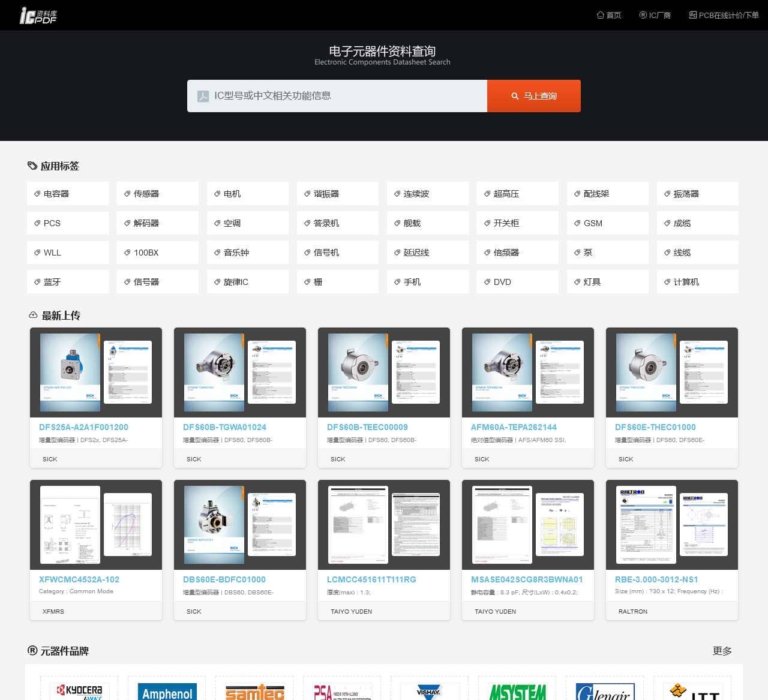Select the 解码器 tag
Screen dimensions: 768x700
158,223
